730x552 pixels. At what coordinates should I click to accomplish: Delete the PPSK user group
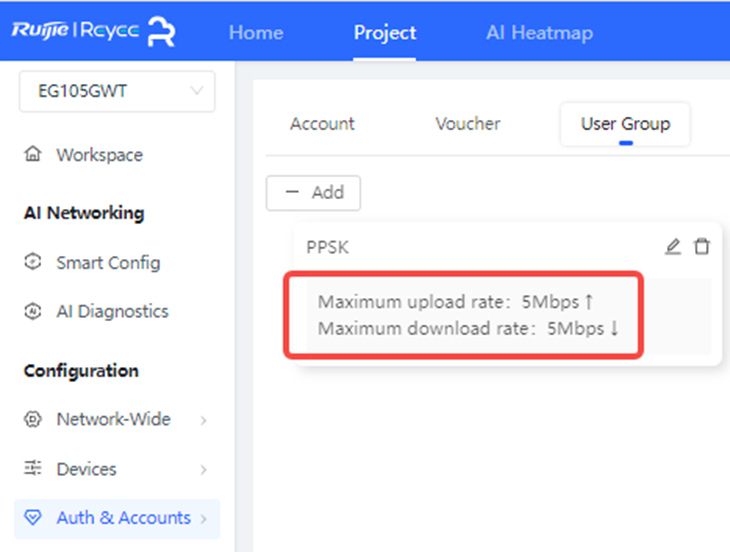click(702, 246)
